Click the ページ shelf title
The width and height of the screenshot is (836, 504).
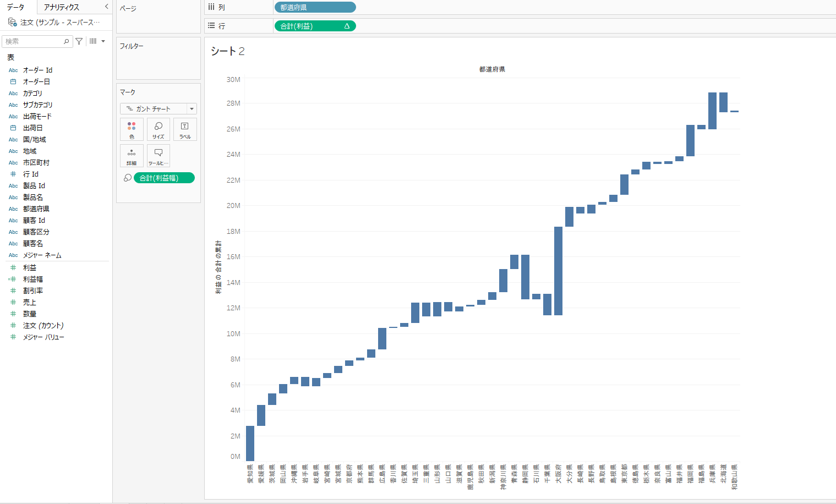128,9
